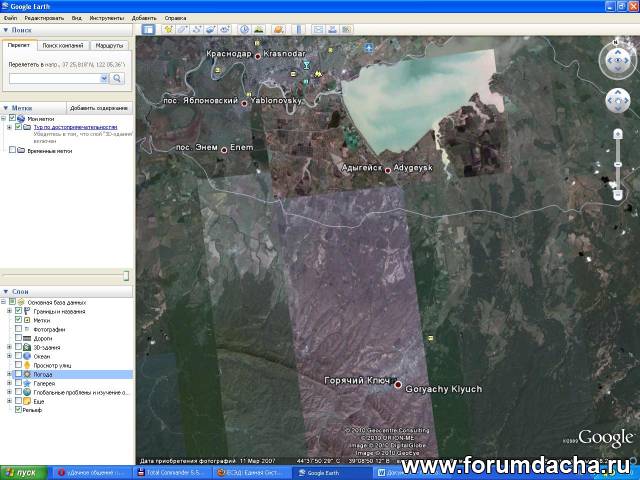Check the Временные метки checkbox
640x480 pixels.
coord(12,149)
